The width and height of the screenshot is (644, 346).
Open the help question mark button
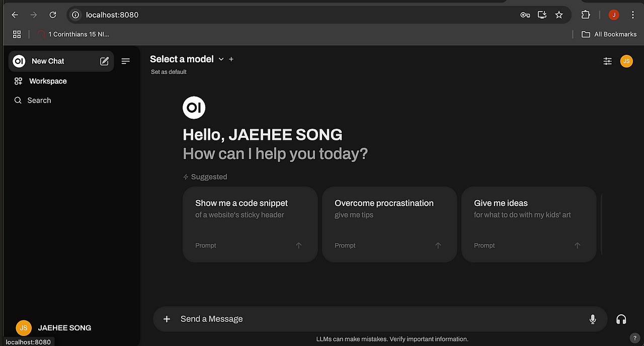(x=634, y=337)
